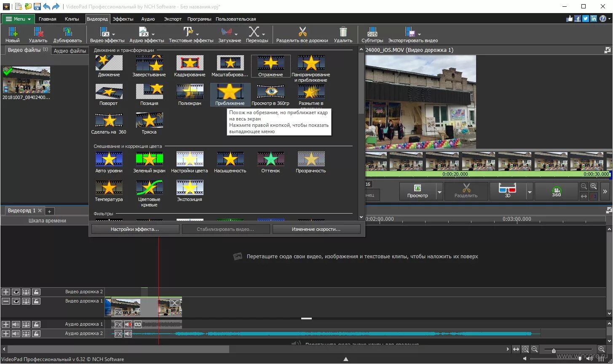
Task: Choose the Кадрирование crop effect
Action: coord(190,66)
